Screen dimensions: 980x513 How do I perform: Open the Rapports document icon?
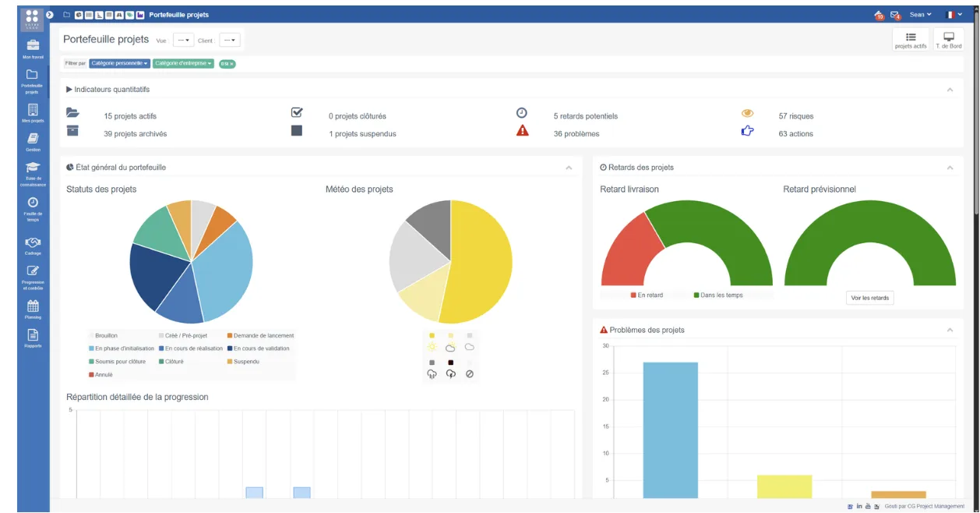click(33, 334)
